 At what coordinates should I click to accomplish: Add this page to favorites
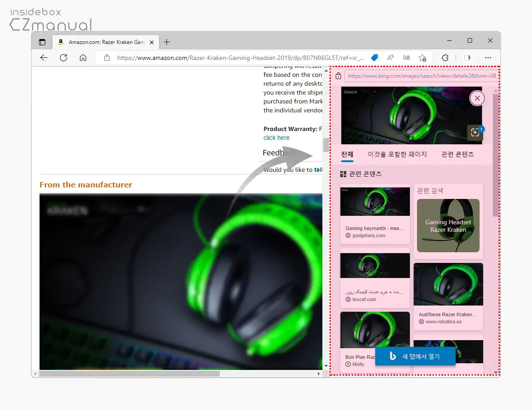[422, 58]
